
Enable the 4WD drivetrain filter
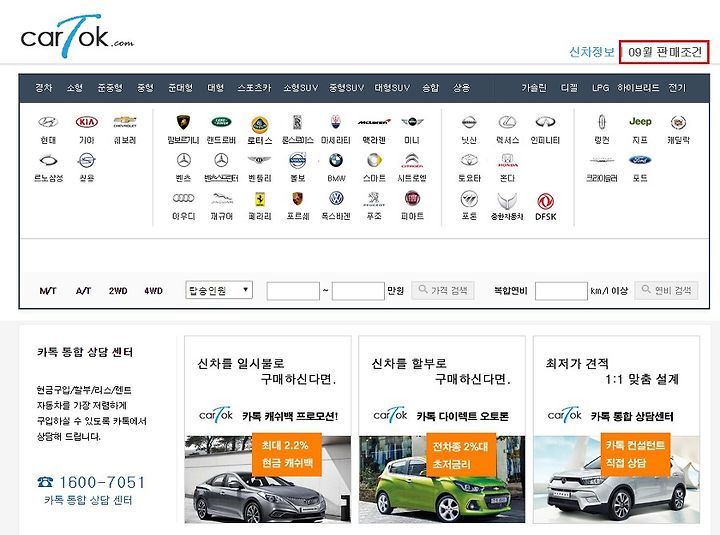tap(153, 291)
